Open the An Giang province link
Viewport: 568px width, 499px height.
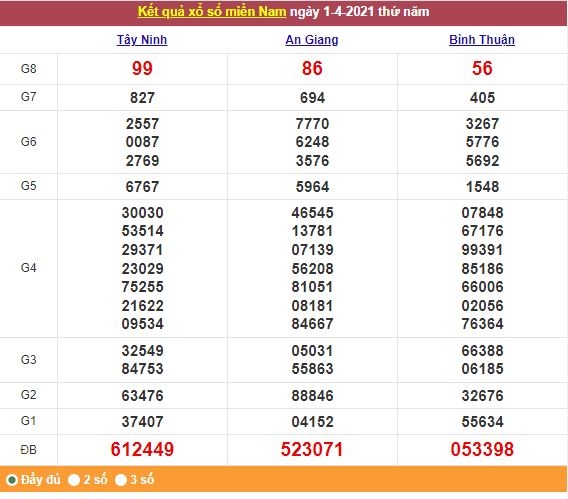[312, 39]
